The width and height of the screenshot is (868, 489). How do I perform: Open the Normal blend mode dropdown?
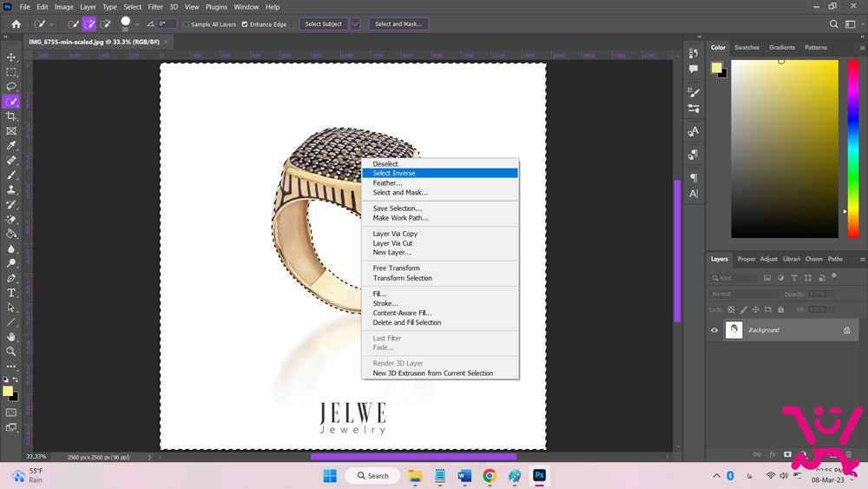coord(744,294)
